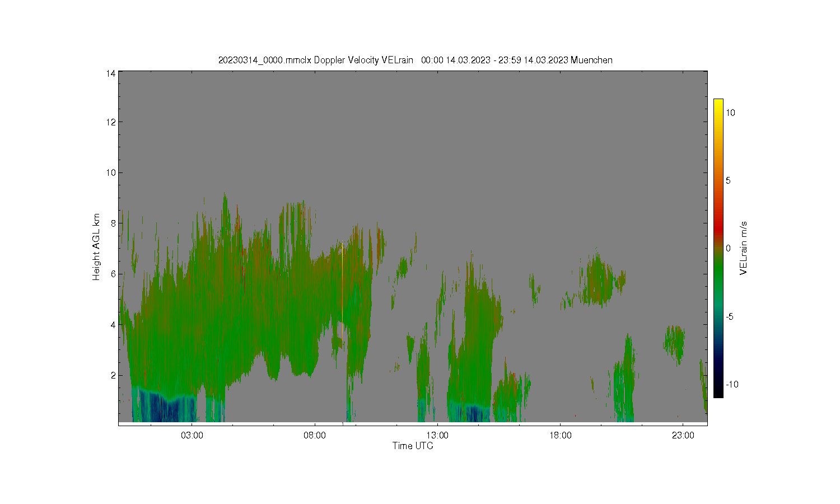Click the colorbar label '10'
Viewport: 840px width, 504px height.
731,113
